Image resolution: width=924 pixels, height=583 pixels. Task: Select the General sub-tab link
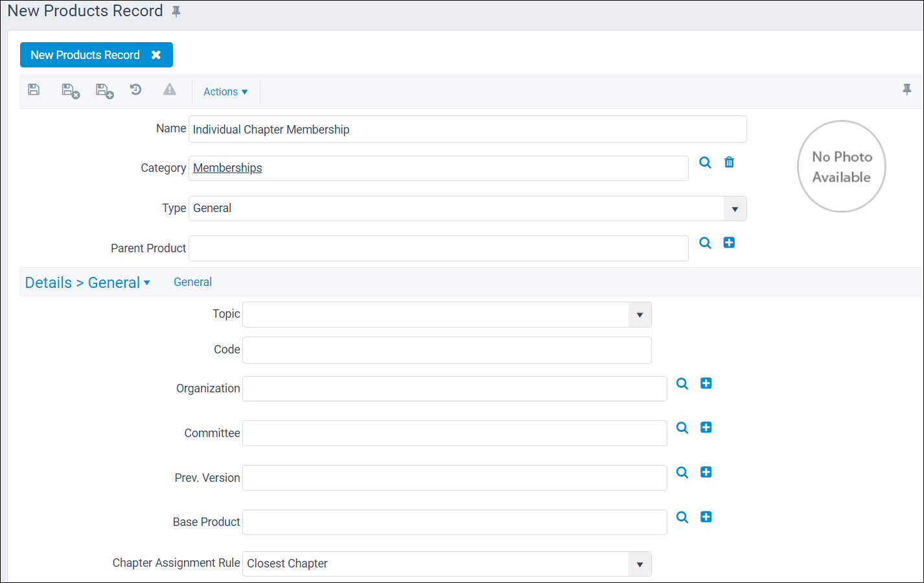tap(192, 282)
